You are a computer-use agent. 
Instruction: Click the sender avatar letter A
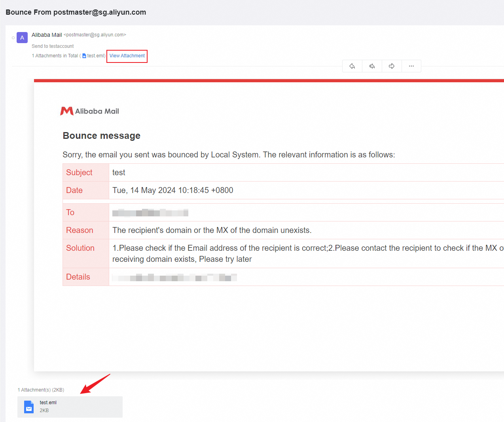[x=22, y=38]
